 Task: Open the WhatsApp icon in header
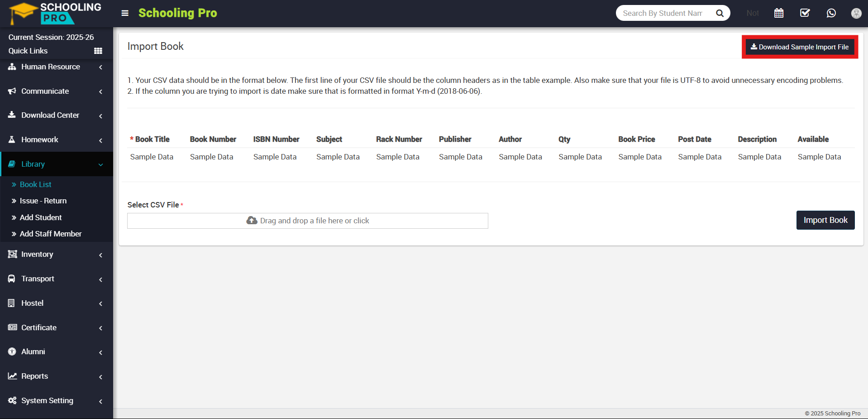831,13
